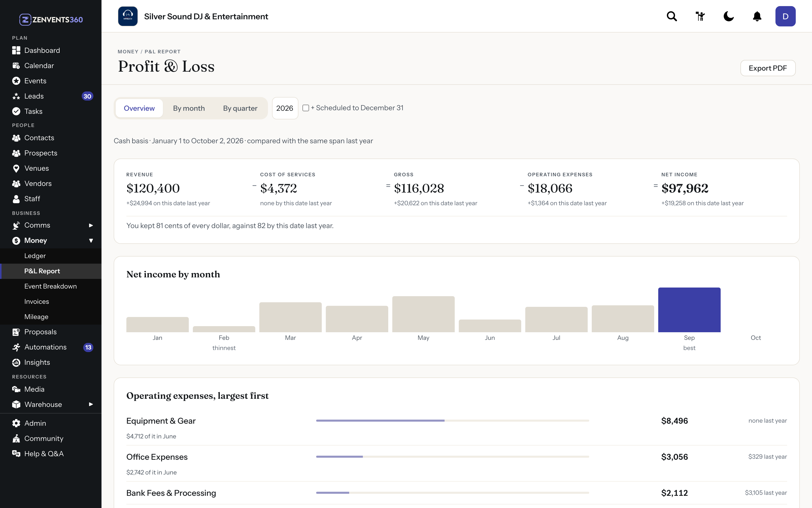The width and height of the screenshot is (812, 508).
Task: Open notifications bell icon
Action: 757,16
